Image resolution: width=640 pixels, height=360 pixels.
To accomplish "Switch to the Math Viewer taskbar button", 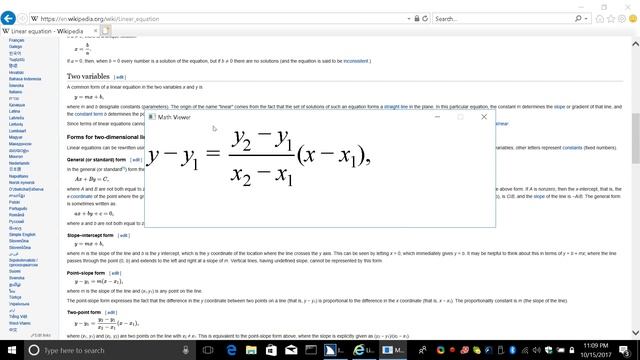I will coord(393,350).
